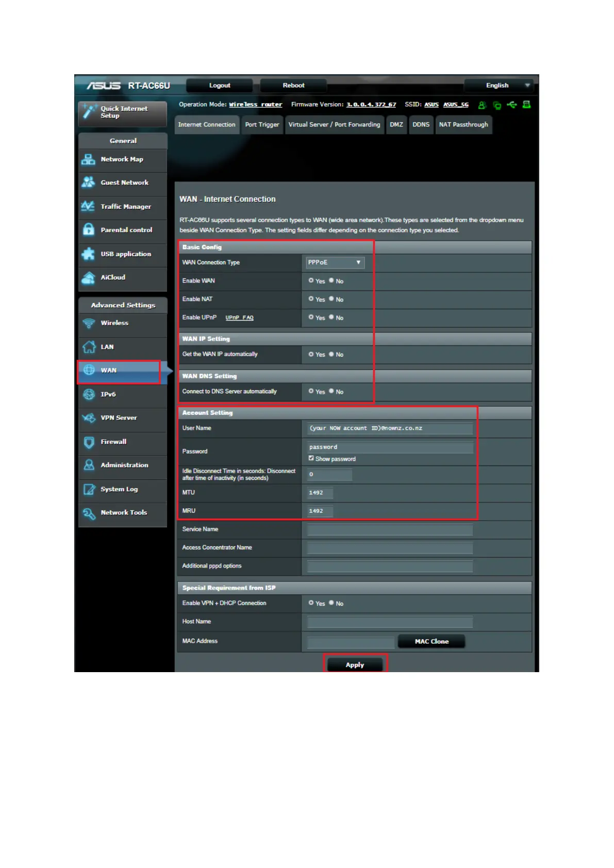This screenshot has height=868, width=614.
Task: Click the green USB status icon
Action: pos(511,105)
